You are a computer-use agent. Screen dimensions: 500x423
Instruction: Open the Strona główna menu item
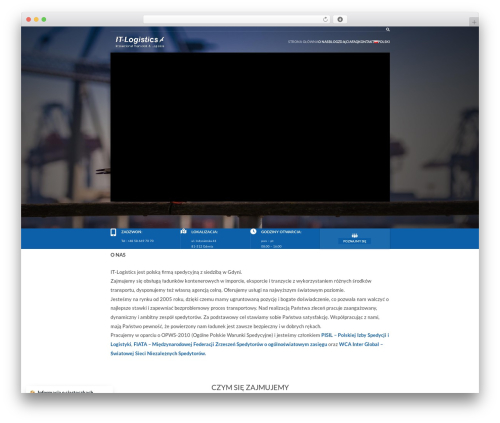click(303, 42)
